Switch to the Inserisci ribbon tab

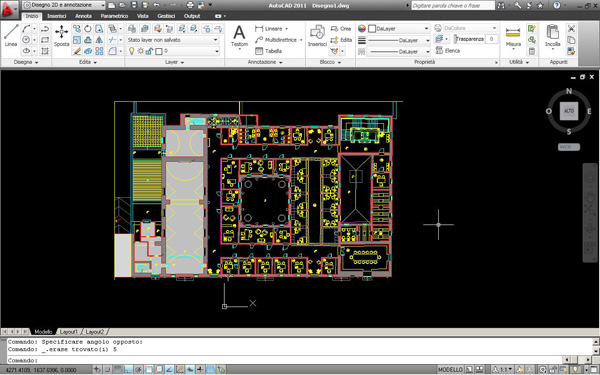(x=57, y=16)
